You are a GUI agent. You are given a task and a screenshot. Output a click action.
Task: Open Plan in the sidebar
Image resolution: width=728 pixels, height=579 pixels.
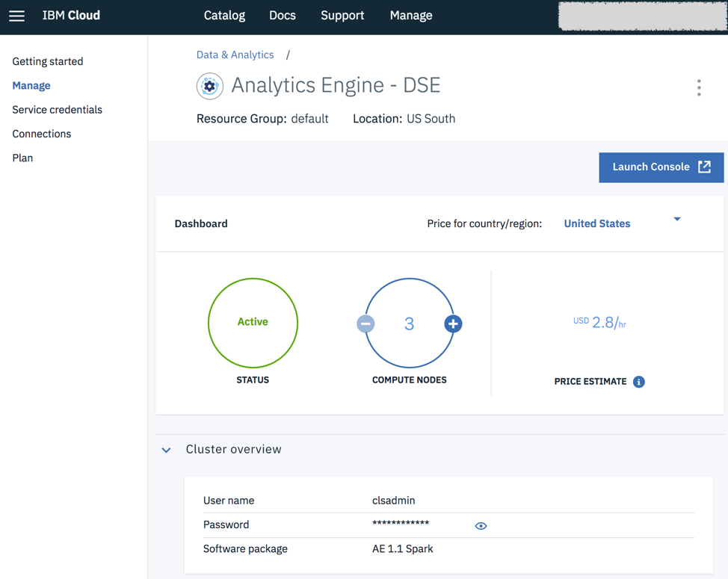pos(22,158)
